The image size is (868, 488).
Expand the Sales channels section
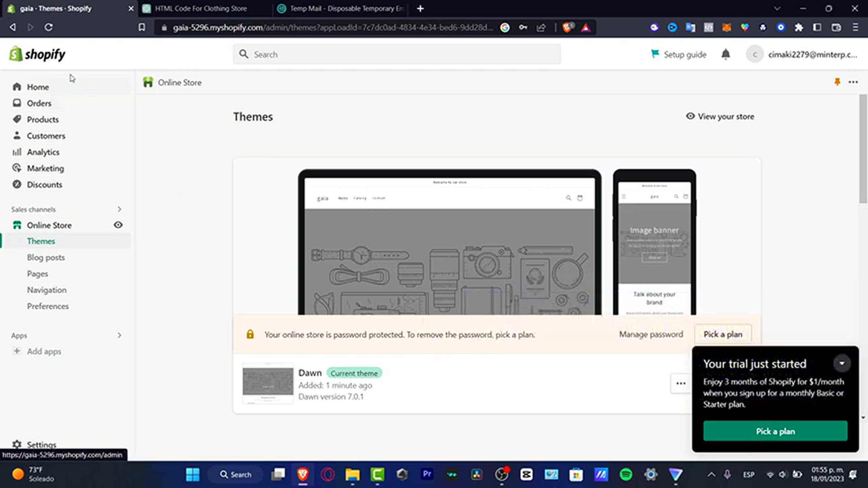coord(119,209)
